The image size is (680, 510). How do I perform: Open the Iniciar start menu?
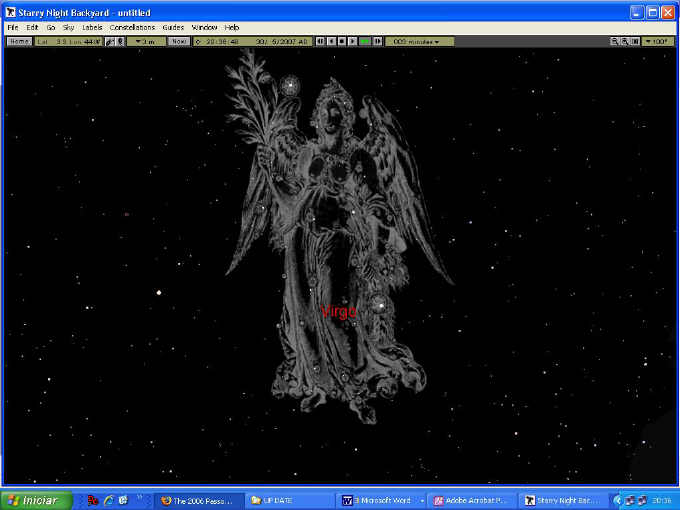36,500
